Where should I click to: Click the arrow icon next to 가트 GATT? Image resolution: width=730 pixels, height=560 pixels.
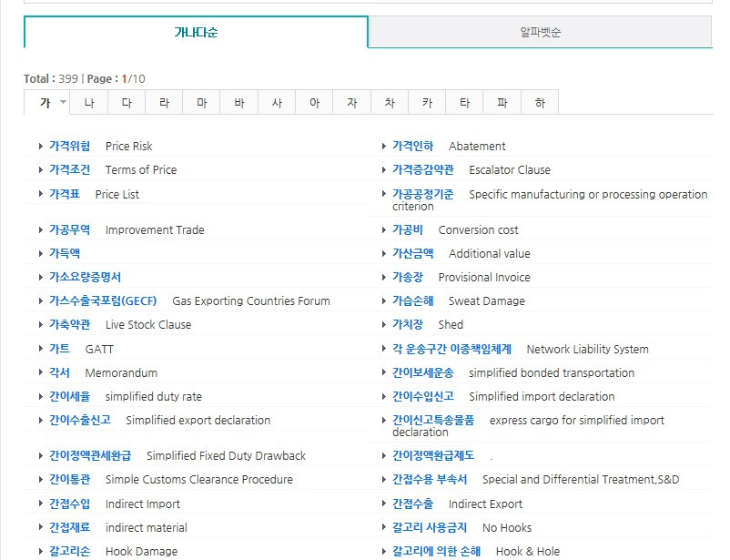click(x=40, y=348)
